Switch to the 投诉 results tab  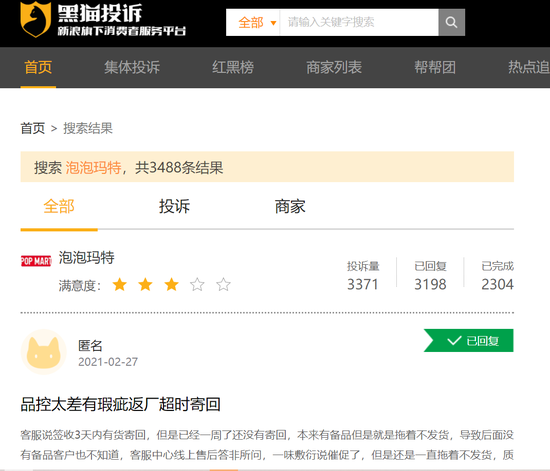(174, 206)
